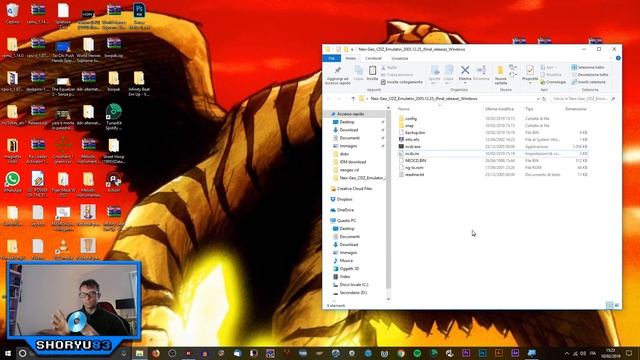Click Aggiungi ad Accesso rapido pin icon

(x=338, y=71)
